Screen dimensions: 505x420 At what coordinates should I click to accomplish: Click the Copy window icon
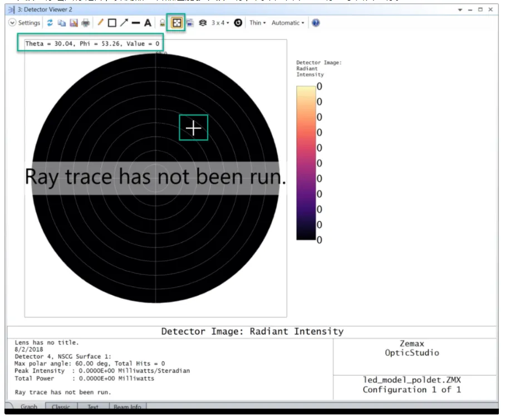click(x=61, y=23)
